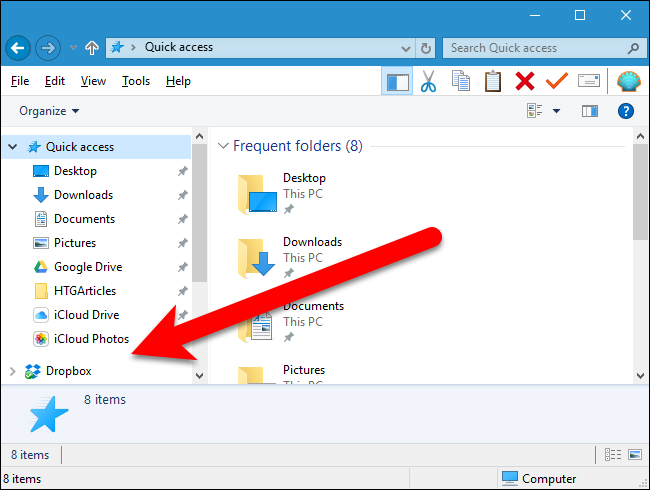Expand the address bar history dropdown
650x490 pixels.
(406, 49)
